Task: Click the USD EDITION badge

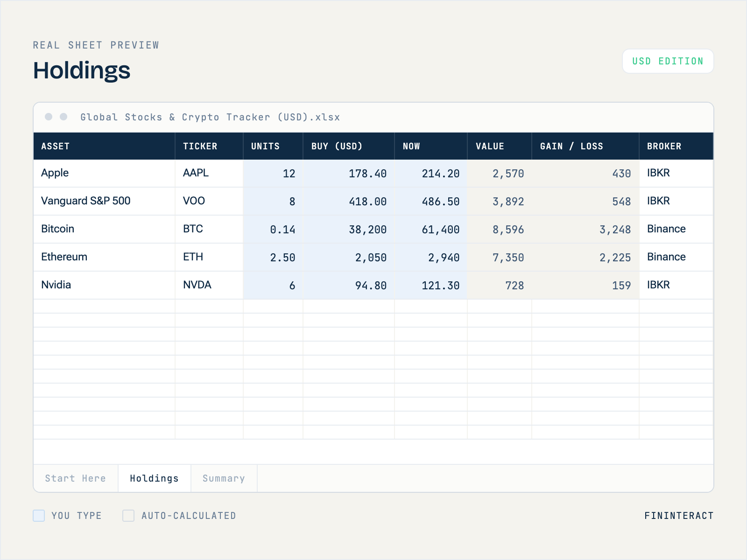Action: [x=668, y=61]
